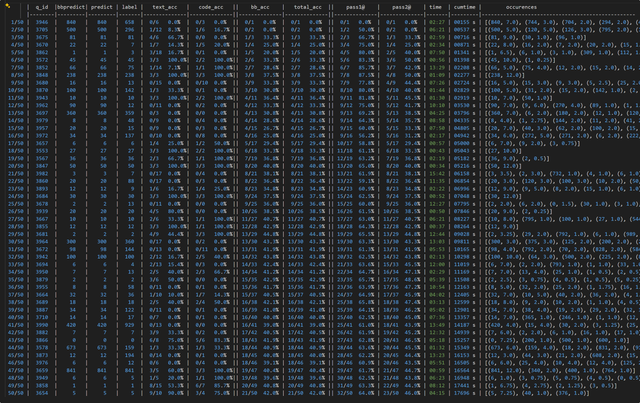Click the predict column header
Viewport: 640px width, 403px height.
[x=102, y=7]
